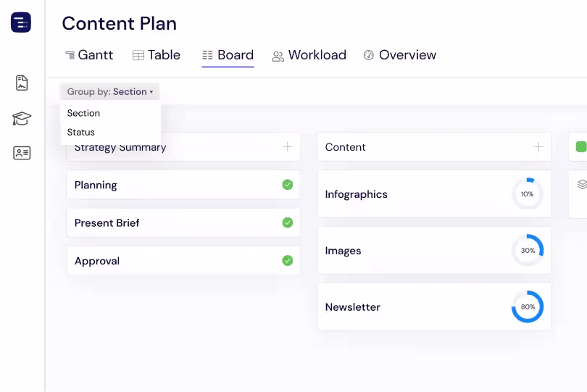
Task: Open the documents icon in the sidebar
Action: pos(22,83)
